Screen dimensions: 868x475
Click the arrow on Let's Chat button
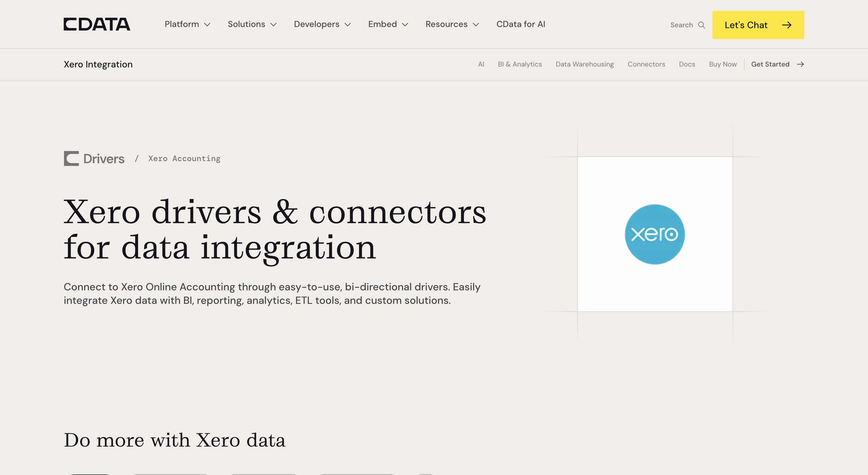(787, 25)
